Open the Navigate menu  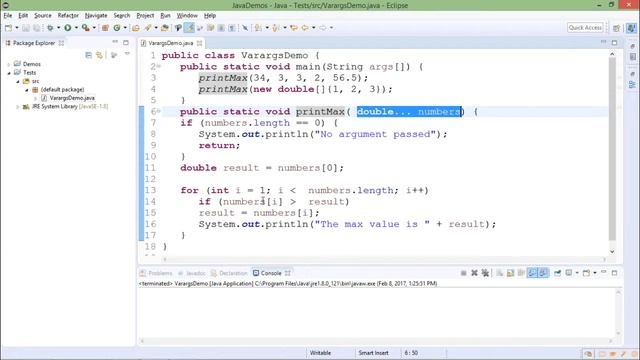tap(96, 16)
